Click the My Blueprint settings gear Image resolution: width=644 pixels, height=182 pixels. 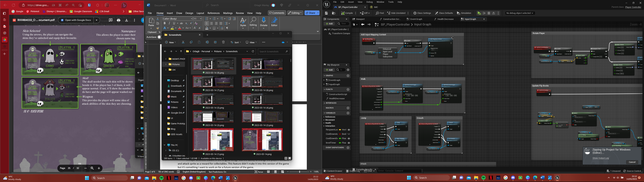click(348, 70)
